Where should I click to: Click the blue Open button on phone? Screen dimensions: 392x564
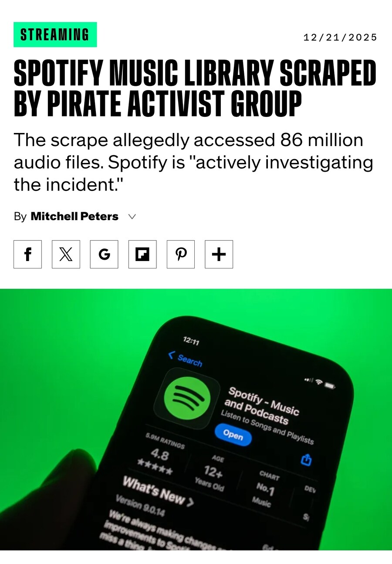[233, 434]
